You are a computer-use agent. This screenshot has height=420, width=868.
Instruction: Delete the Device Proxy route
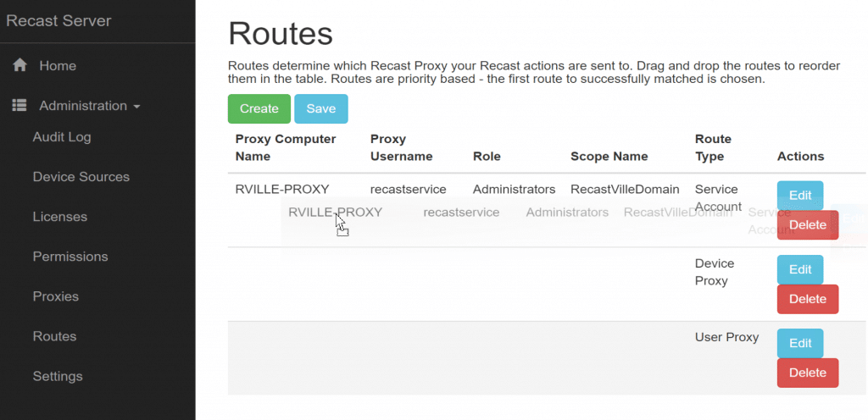tap(807, 299)
